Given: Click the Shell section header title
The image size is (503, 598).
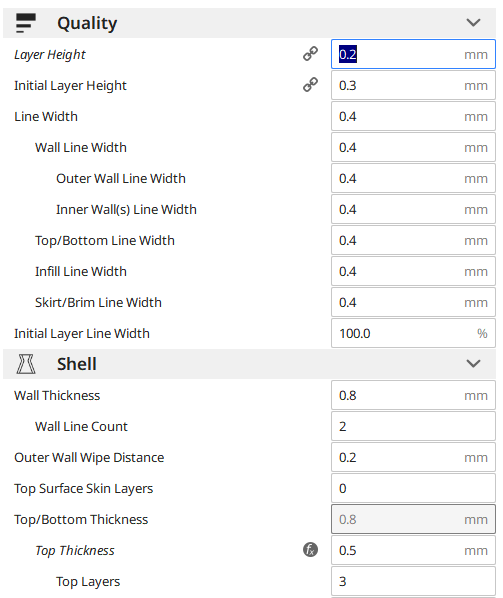Looking at the screenshot, I should point(77,364).
